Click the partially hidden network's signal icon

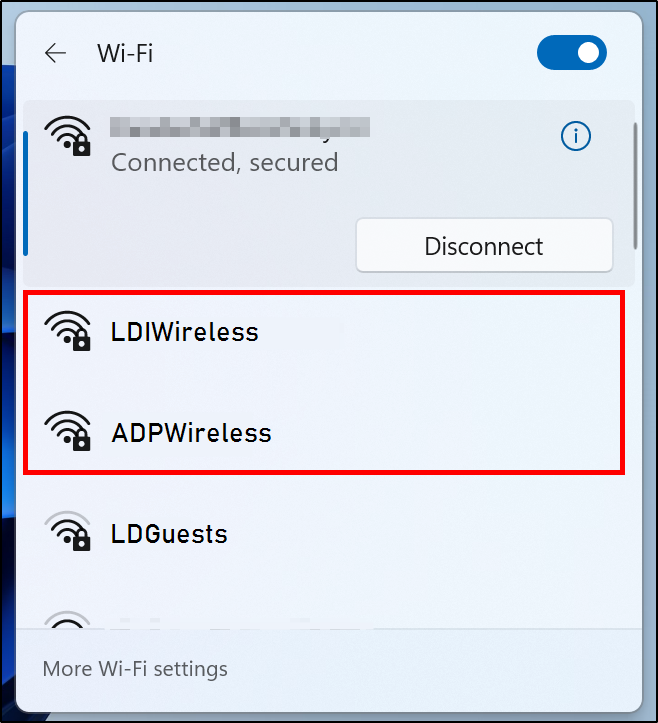tap(67, 620)
